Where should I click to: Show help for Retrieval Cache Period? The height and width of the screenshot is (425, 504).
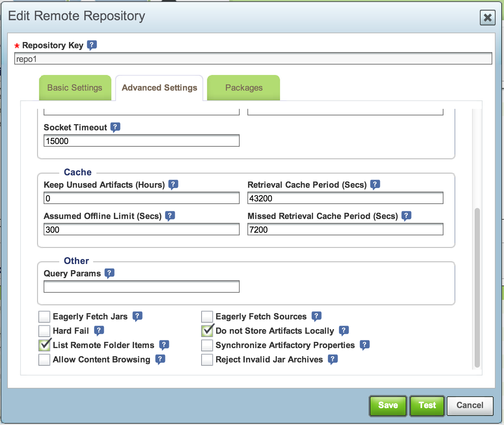pos(375,184)
